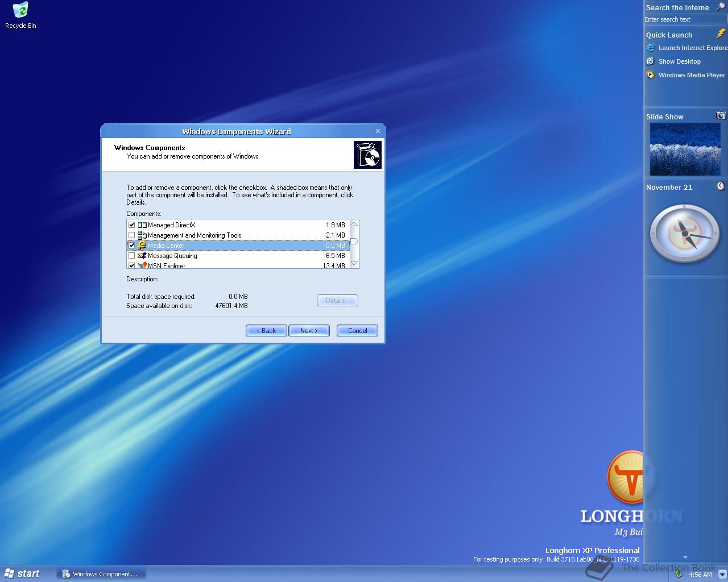Click the Internet Explorer icon in Quick Launch
The width and height of the screenshot is (728, 582).
pos(651,48)
